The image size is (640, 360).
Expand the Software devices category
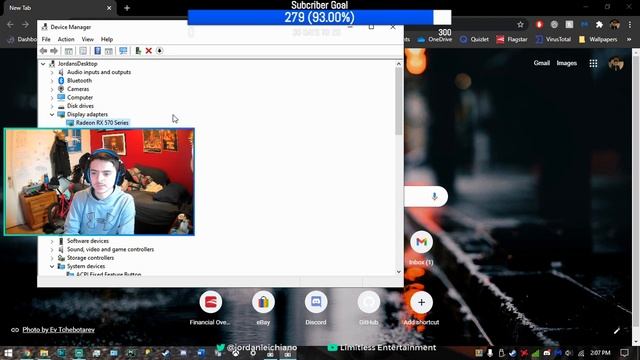(52, 241)
